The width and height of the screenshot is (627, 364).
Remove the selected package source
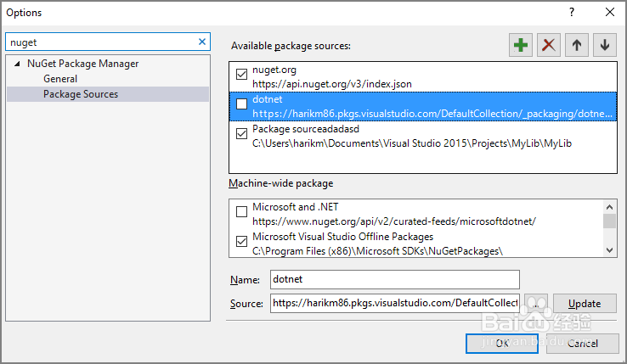pos(549,45)
